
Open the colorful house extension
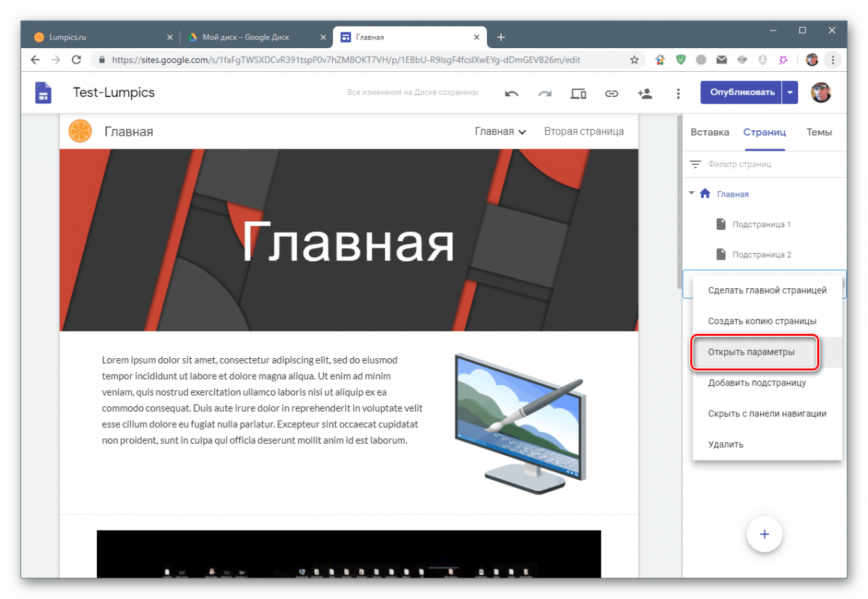coord(660,60)
